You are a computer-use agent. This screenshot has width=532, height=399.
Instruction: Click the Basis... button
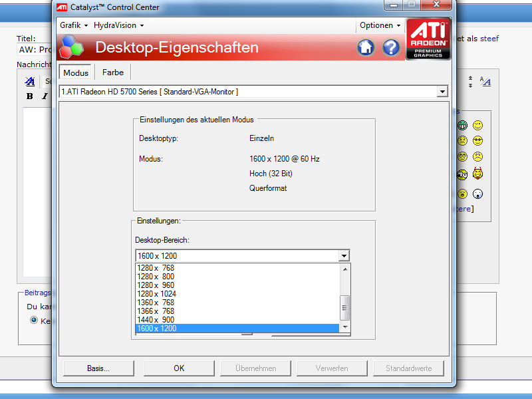tap(98, 368)
